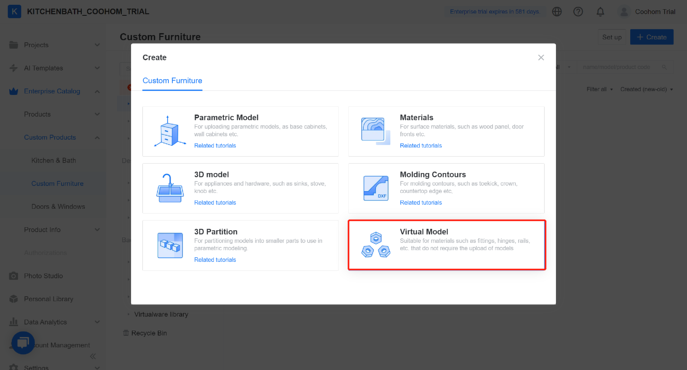Expand the Virtualware library tree item
This screenshot has width=687, height=370.
128,314
